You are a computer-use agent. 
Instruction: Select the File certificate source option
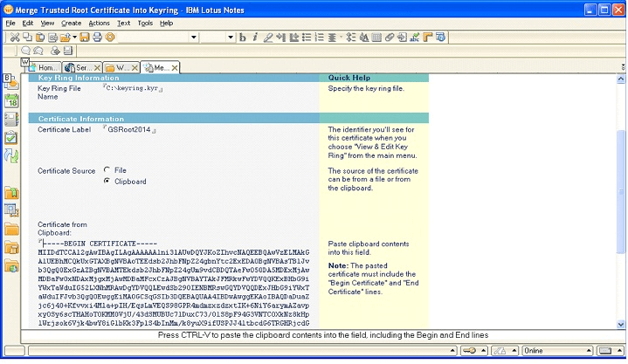(107, 170)
